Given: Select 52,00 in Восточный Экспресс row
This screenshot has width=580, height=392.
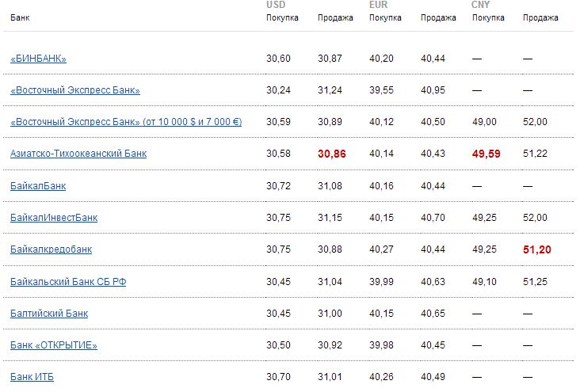Looking at the screenshot, I should coord(536,122).
